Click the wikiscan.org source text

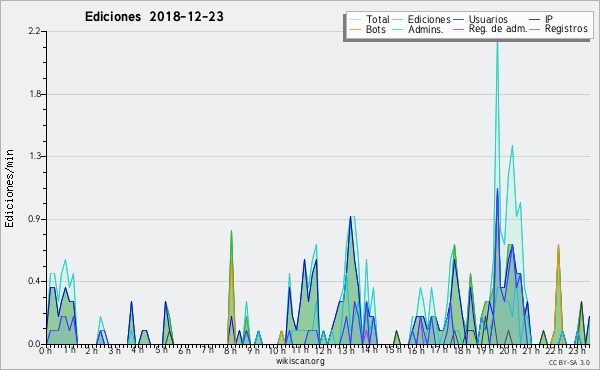tap(300, 361)
